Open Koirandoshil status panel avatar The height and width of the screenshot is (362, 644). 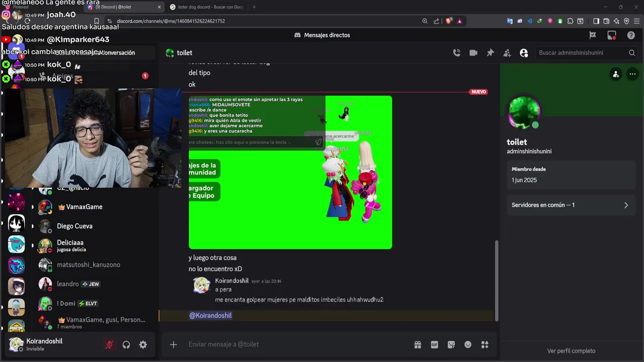click(x=16, y=344)
